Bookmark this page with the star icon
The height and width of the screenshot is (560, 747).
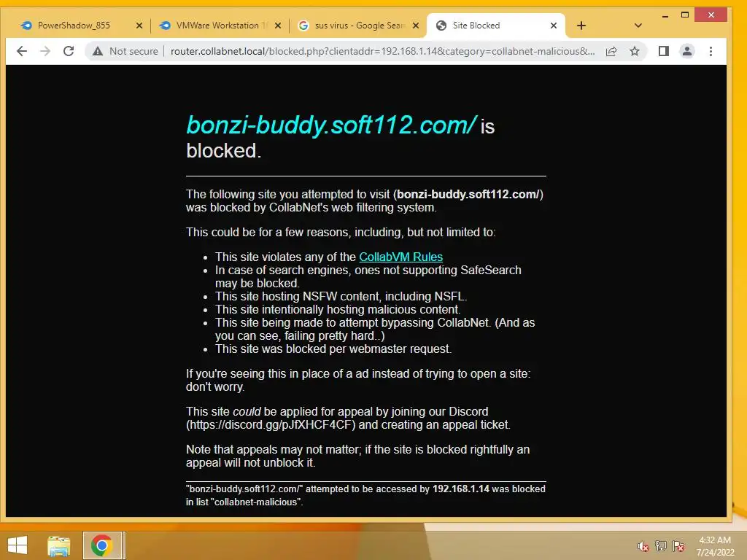[x=635, y=52]
